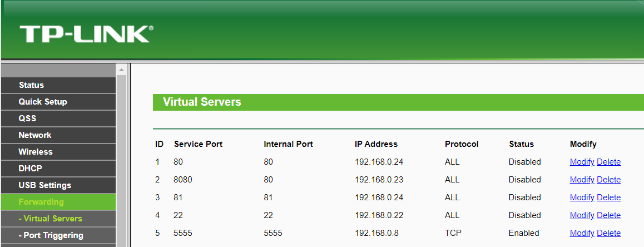The image size is (644, 247).
Task: Modify the port 81 entry
Action: click(x=582, y=197)
